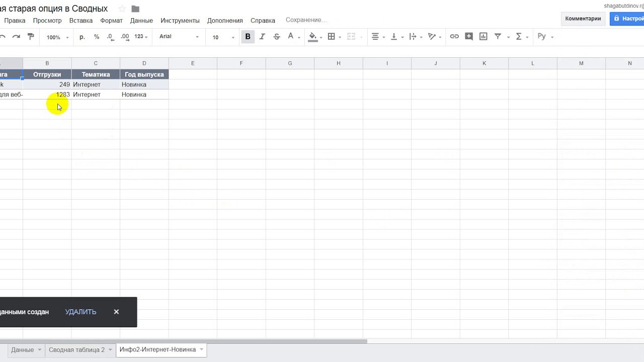
Task: Click the Комментарии button
Action: 583,19
